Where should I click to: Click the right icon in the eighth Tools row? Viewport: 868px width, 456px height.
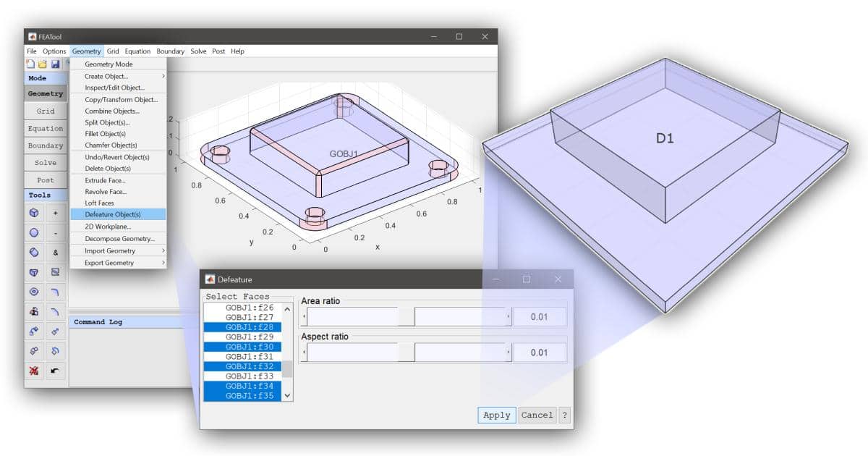coord(56,351)
